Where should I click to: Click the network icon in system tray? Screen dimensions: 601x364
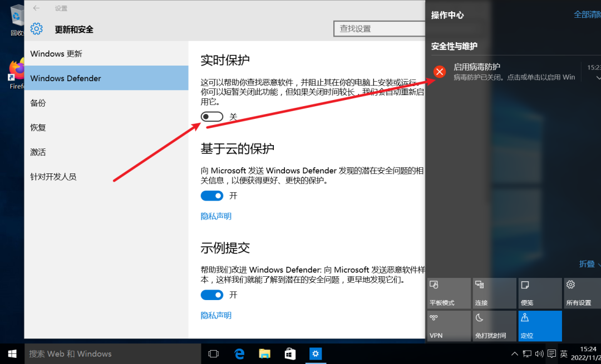tap(528, 353)
